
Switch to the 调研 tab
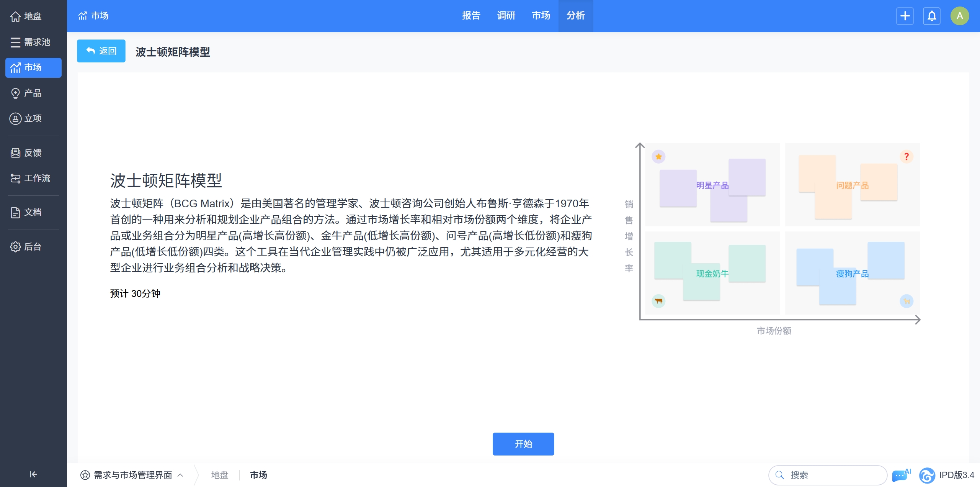506,16
